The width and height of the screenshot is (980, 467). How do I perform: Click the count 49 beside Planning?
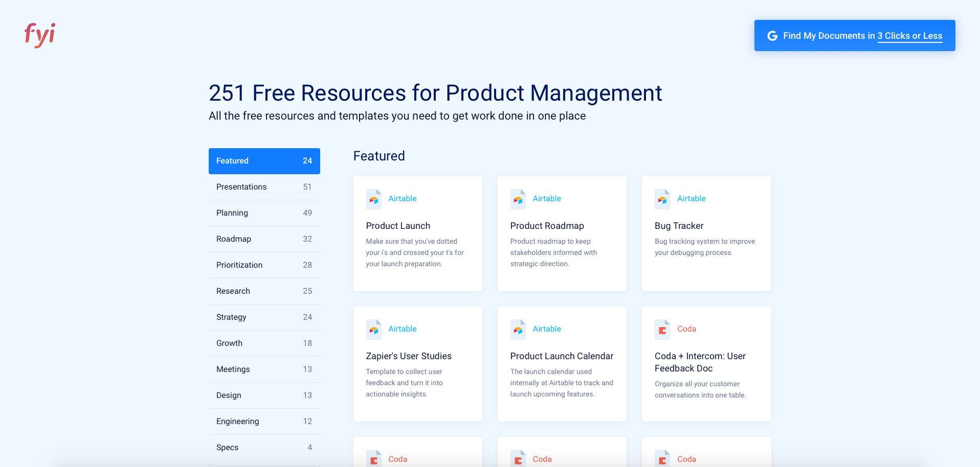coord(307,213)
